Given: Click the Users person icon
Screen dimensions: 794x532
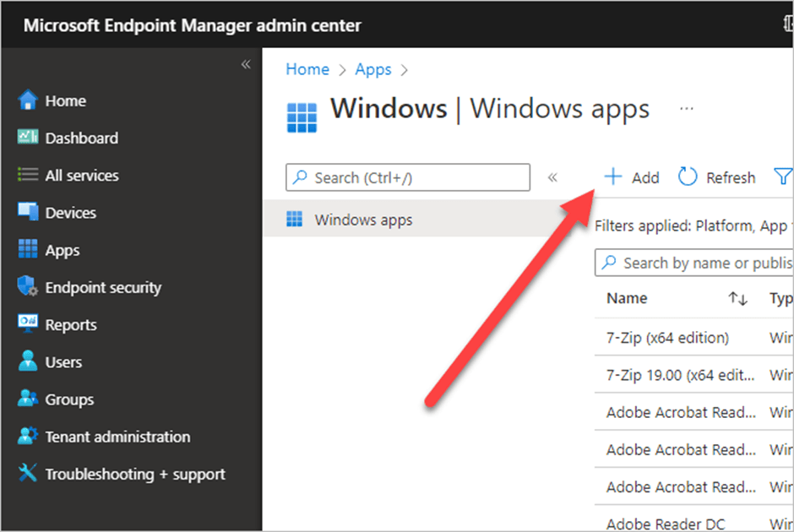Looking at the screenshot, I should point(28,361).
